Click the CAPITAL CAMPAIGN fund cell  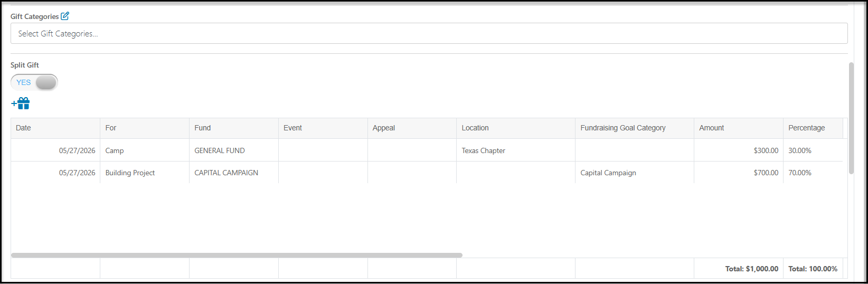234,173
